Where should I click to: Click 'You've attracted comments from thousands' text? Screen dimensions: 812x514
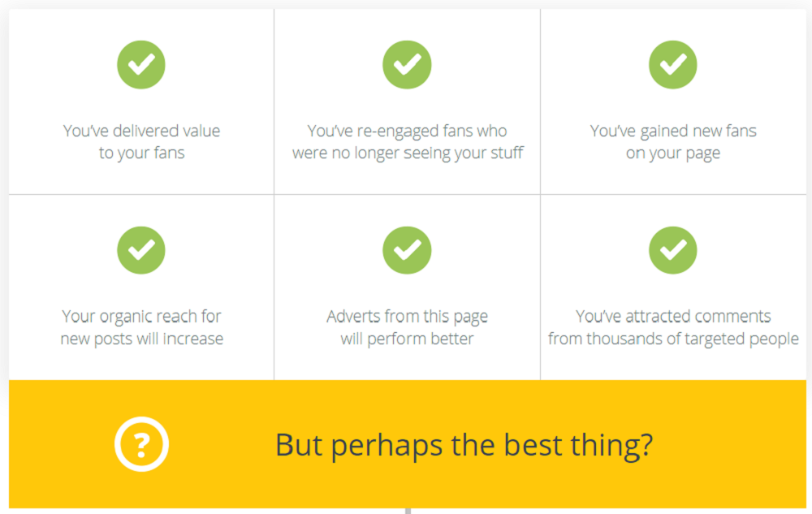pyautogui.click(x=673, y=326)
